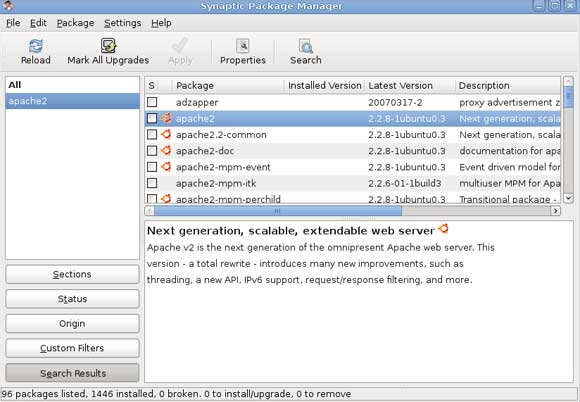580x402 pixels.
Task: Click 'proxy advertisement' description cell
Action: coord(509,102)
